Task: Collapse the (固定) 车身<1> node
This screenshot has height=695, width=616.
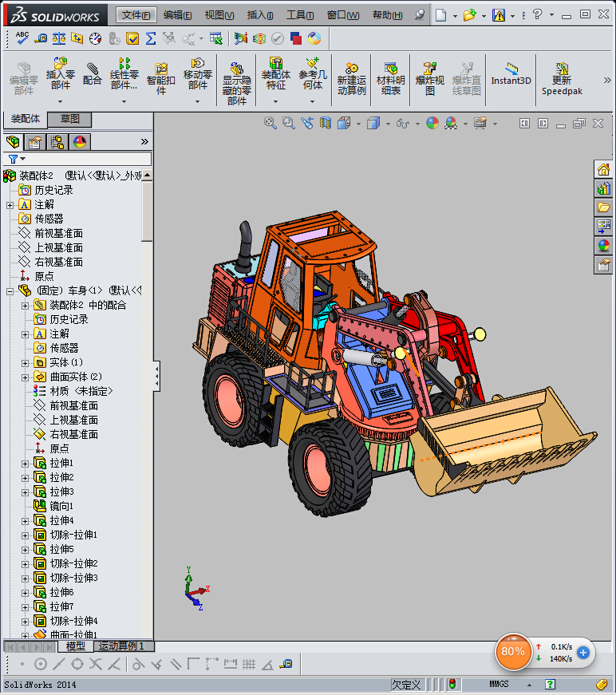Action: (10, 291)
